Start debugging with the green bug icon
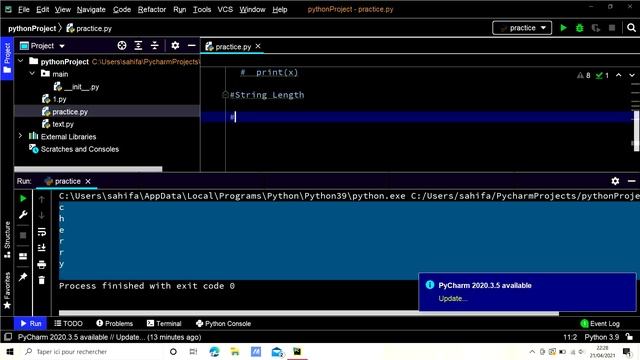This screenshot has width=640, height=360. (580, 28)
